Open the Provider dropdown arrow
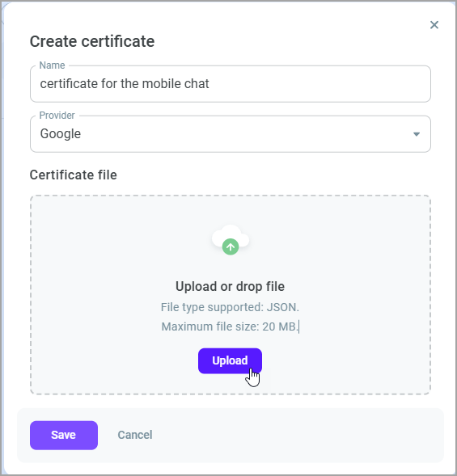 point(417,134)
